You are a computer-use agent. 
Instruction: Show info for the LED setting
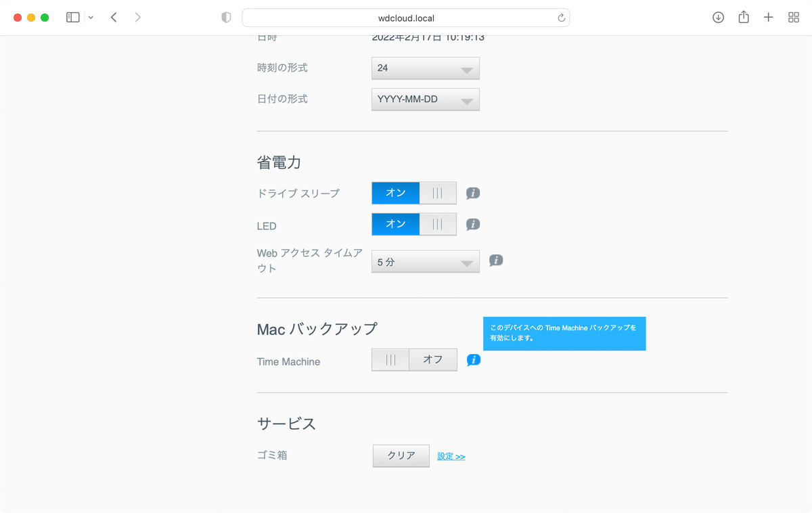(x=473, y=224)
